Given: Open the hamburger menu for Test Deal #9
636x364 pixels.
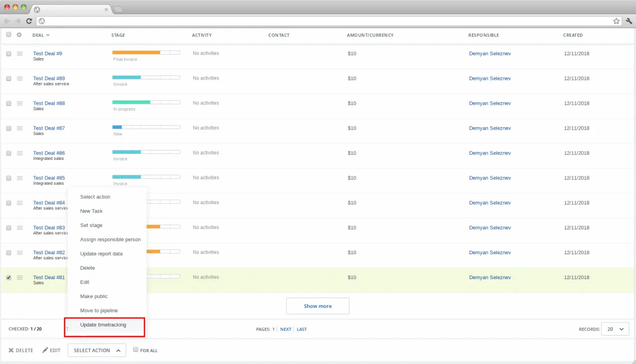Looking at the screenshot, I should pyautogui.click(x=20, y=54).
